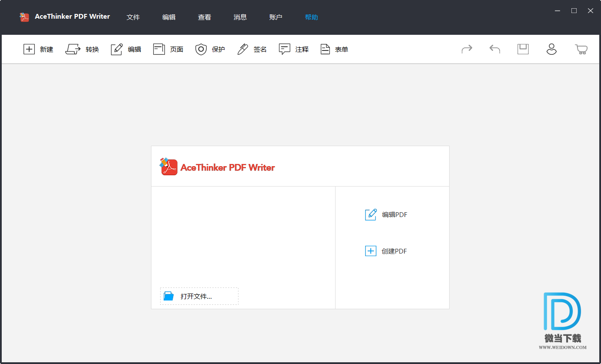
Task: Click the 打开文件... text
Action: [x=196, y=297]
